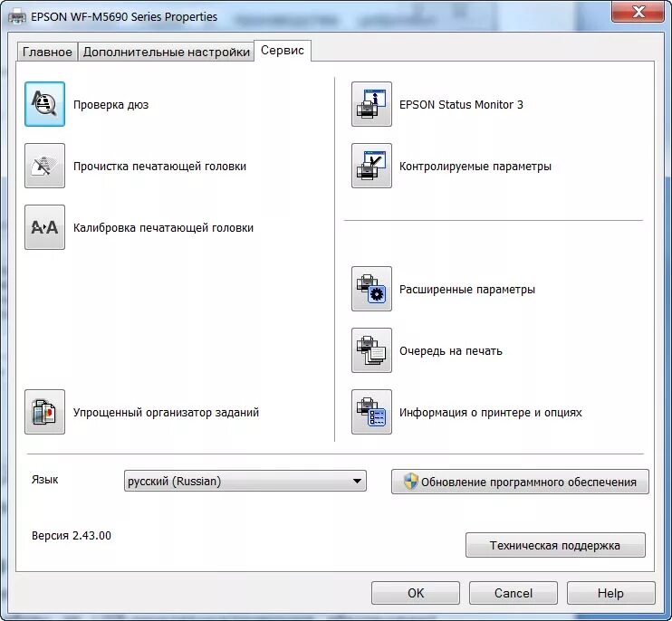The image size is (672, 621).
Task: Select the Сервис tab
Action: 283,51
